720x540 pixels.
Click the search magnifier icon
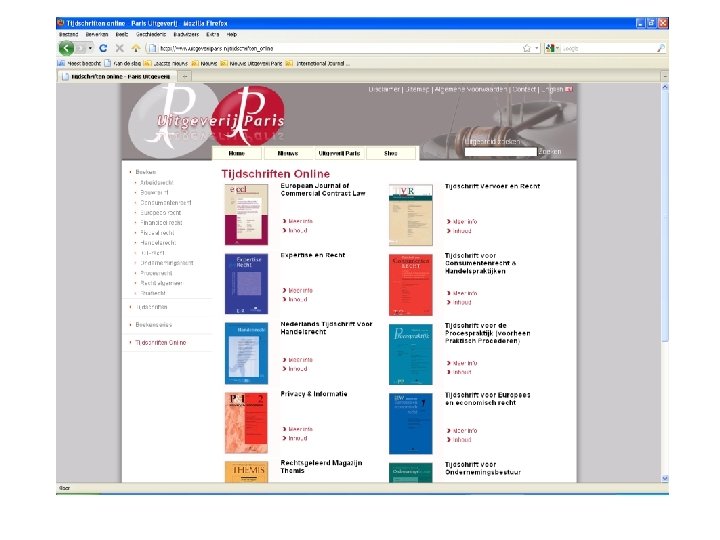tap(661, 48)
